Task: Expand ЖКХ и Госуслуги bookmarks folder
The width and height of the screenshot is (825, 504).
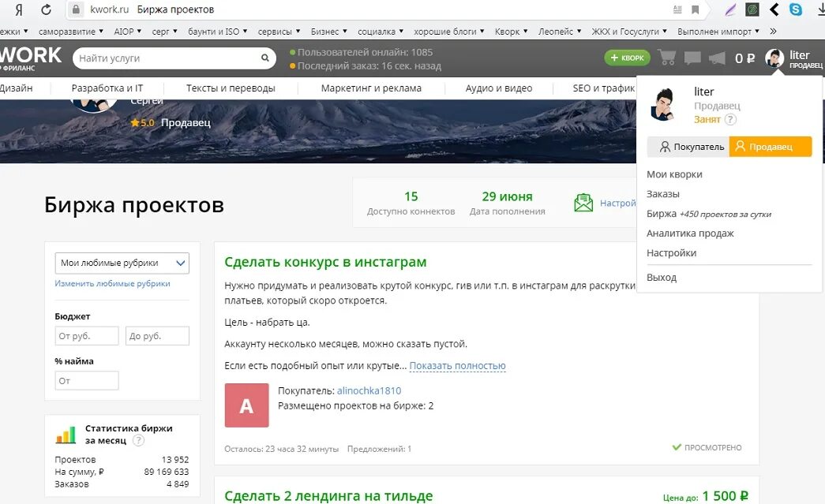Action: [629, 32]
